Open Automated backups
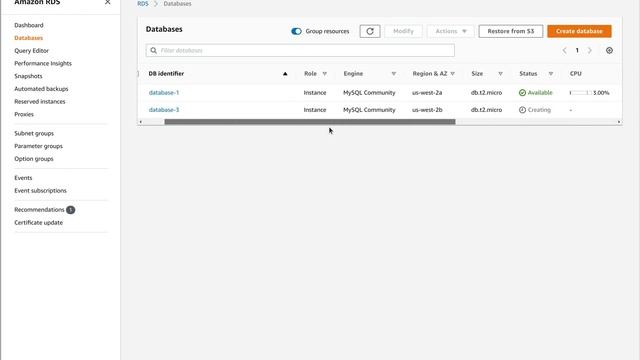The height and width of the screenshot is (360, 640). point(41,89)
